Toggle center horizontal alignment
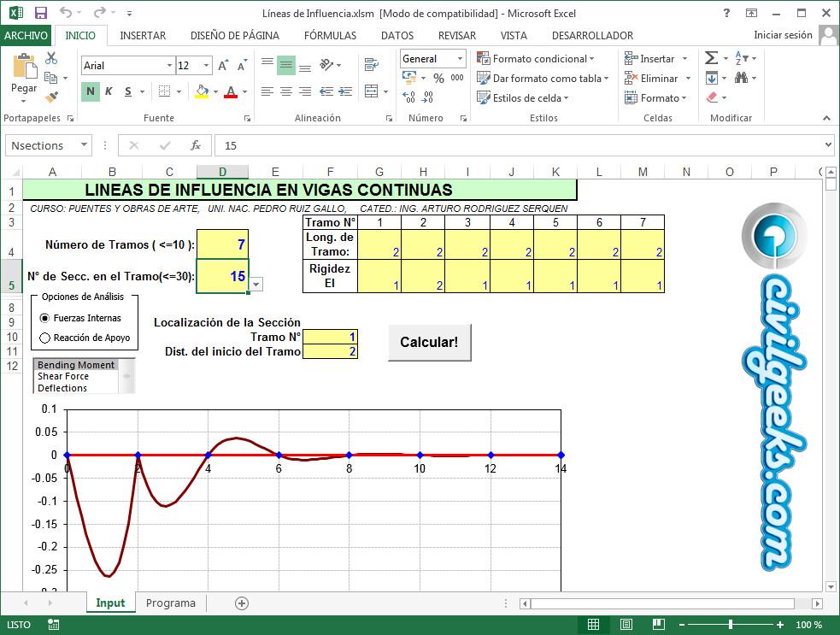This screenshot has width=840, height=635. [286, 91]
